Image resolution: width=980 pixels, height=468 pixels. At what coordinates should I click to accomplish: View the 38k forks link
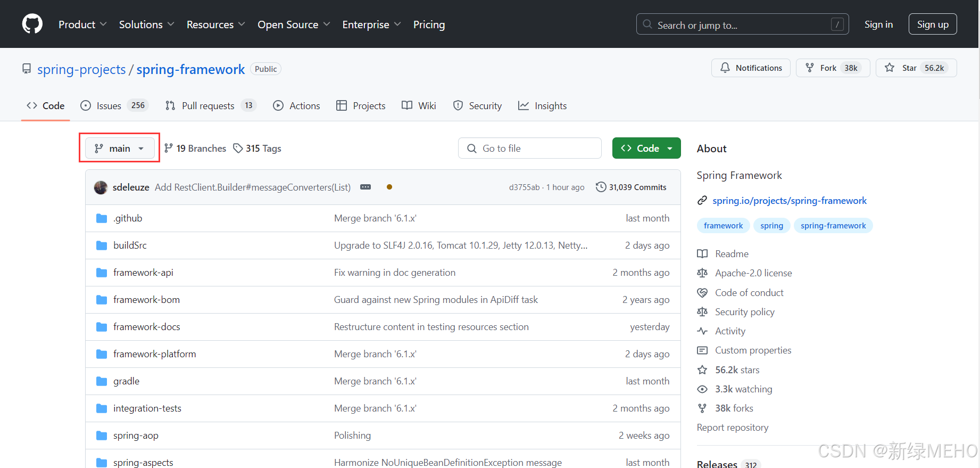725,408
